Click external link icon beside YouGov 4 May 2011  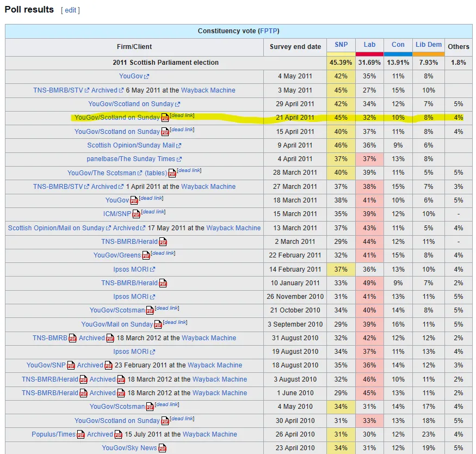tap(147, 77)
